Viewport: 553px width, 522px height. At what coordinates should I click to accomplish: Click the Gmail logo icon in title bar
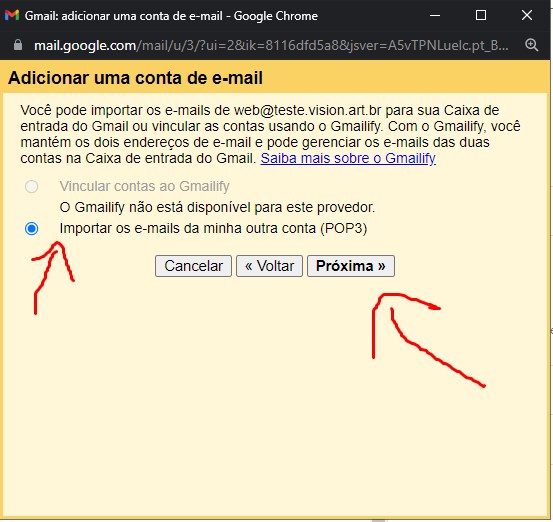(x=12, y=15)
